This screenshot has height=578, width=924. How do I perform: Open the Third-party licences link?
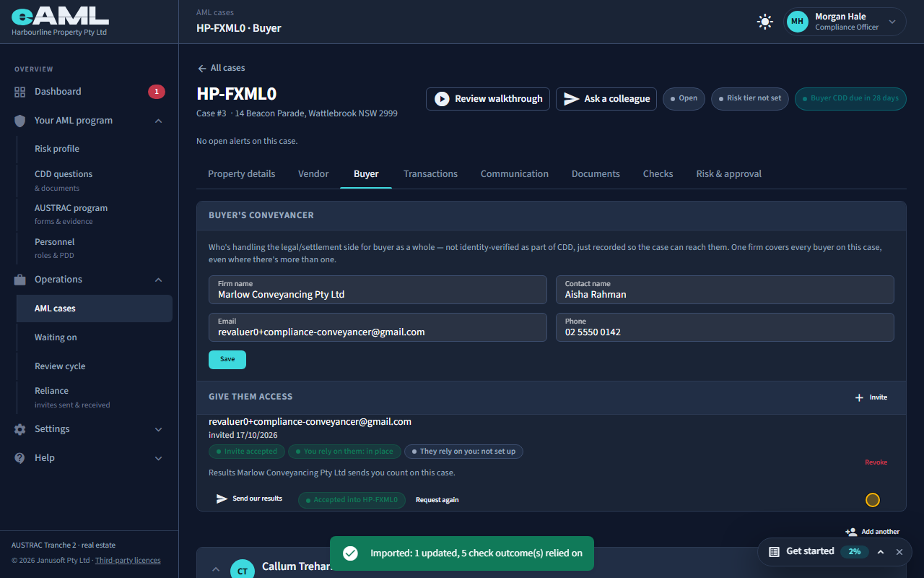(x=128, y=561)
